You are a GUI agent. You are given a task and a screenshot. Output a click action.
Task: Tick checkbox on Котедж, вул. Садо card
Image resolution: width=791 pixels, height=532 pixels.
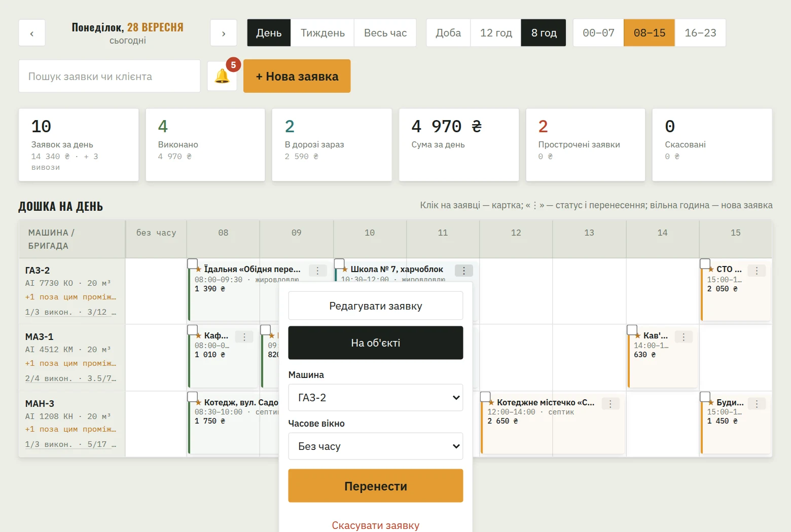(x=193, y=397)
